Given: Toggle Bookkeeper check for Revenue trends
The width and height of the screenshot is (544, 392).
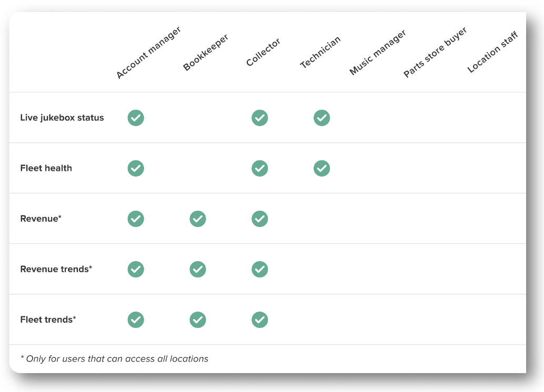Looking at the screenshot, I should [198, 269].
